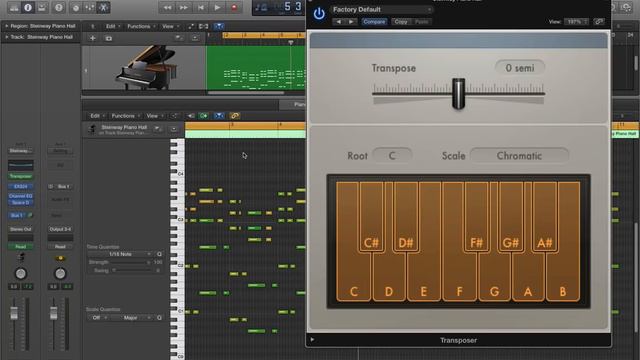This screenshot has width=640, height=360.
Task: Open the Scale Quantize Major dropdown
Action: pyautogui.click(x=132, y=318)
